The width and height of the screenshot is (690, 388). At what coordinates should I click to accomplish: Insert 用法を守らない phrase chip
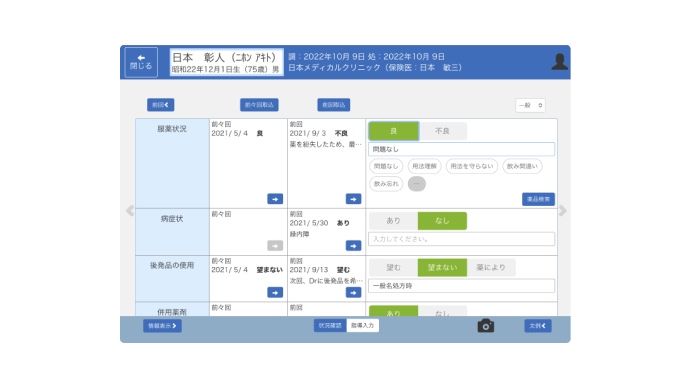472,166
